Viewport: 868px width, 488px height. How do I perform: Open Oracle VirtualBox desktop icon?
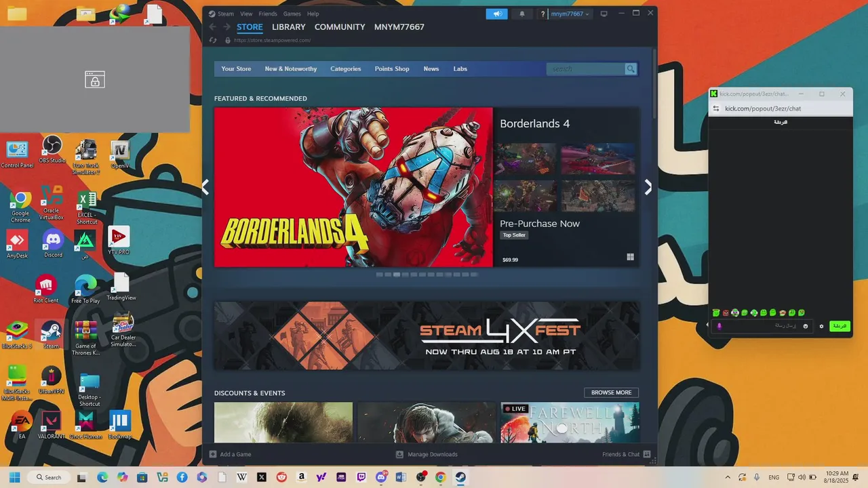52,203
